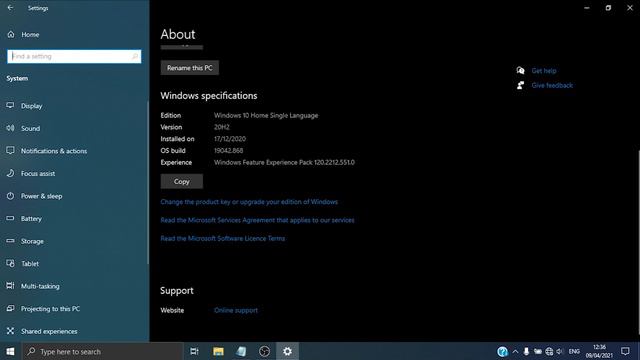
Task: Select the Multi-tasking icon
Action: click(10, 286)
